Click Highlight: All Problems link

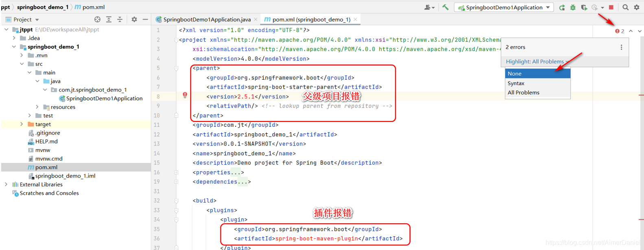[535, 61]
